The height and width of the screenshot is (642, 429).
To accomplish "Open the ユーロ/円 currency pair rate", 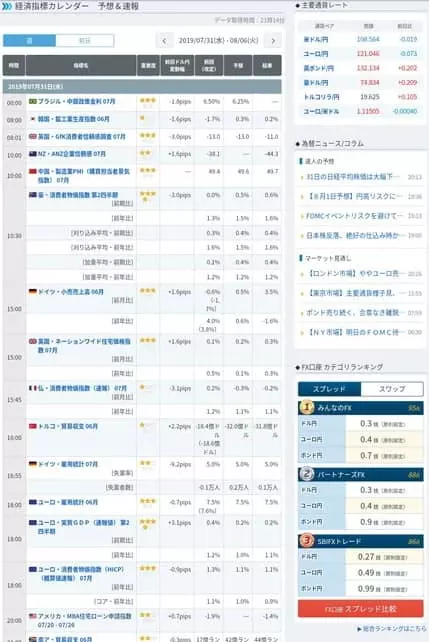I will [316, 54].
